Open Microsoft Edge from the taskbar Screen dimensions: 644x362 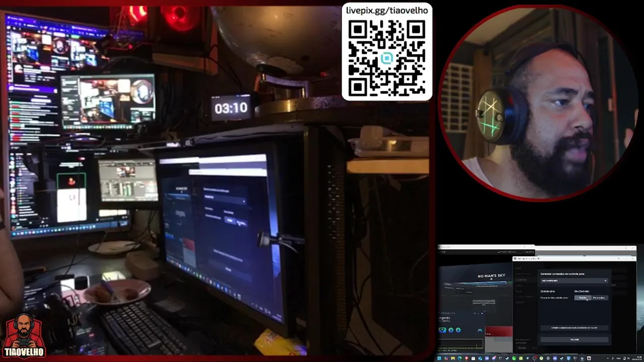(x=460, y=358)
